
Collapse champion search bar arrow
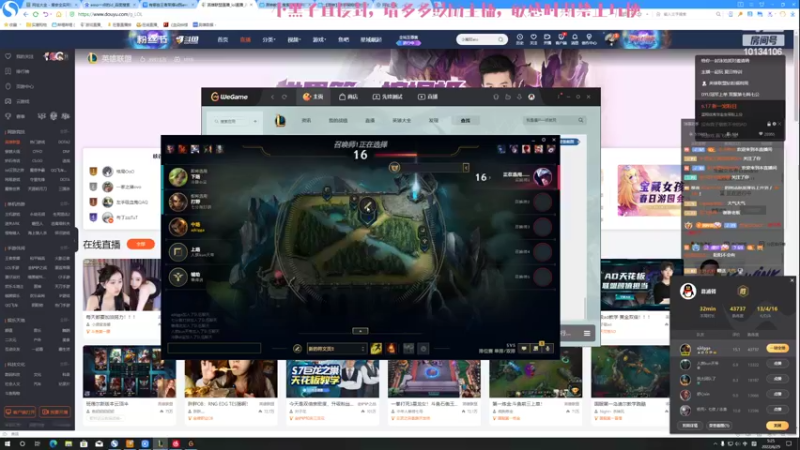click(466, 167)
